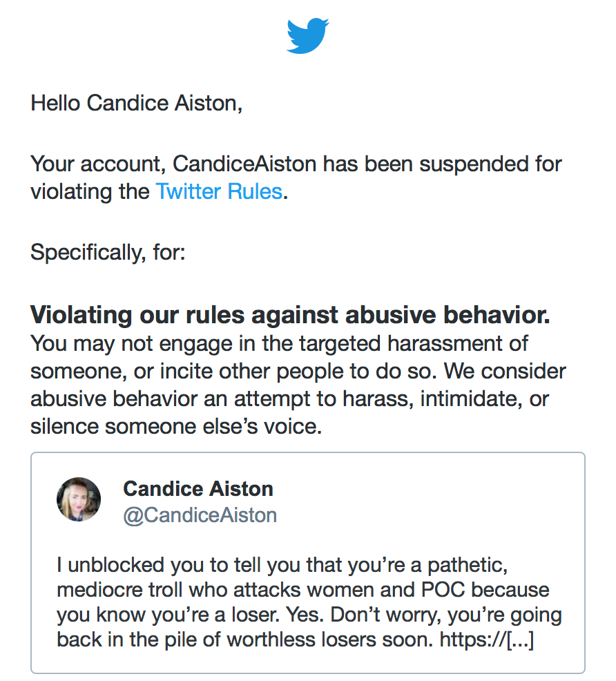
Task: Click the 'Specifically, for:' line
Action: point(108,252)
